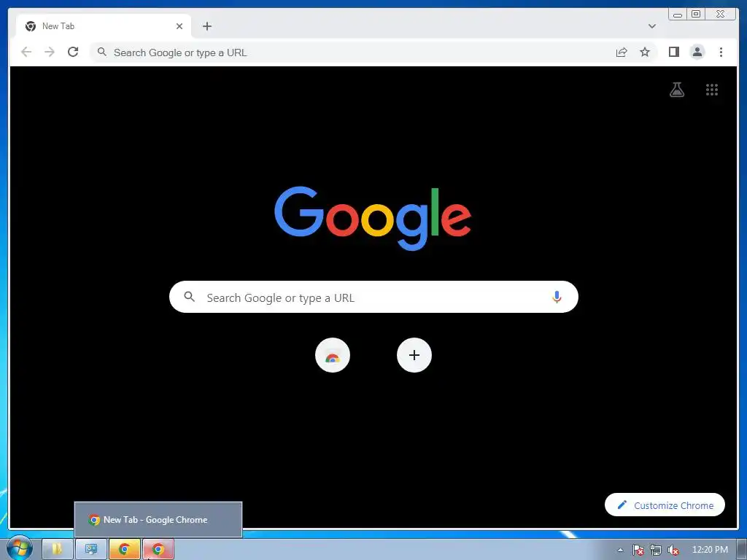Click the Google logo

[373, 218]
